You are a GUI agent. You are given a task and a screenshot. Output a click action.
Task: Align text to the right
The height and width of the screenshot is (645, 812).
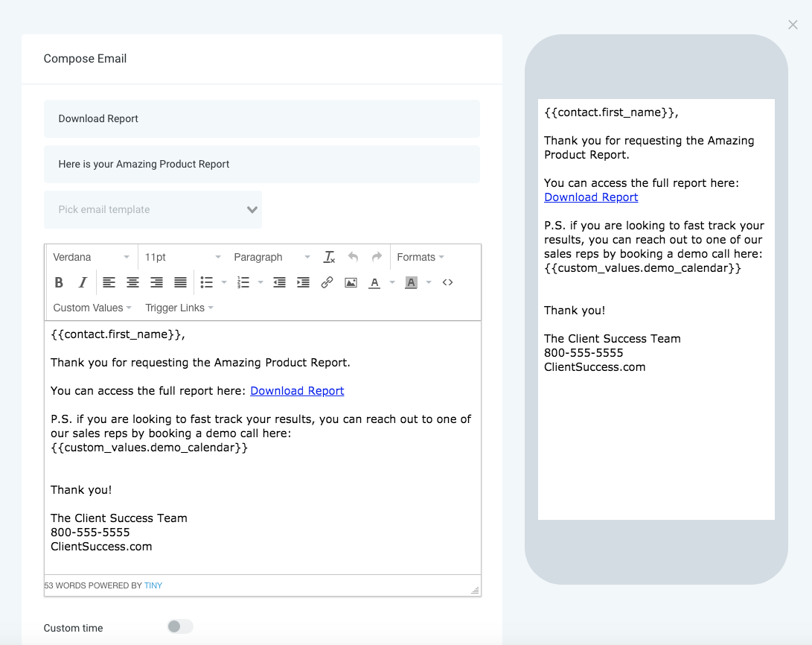point(156,282)
